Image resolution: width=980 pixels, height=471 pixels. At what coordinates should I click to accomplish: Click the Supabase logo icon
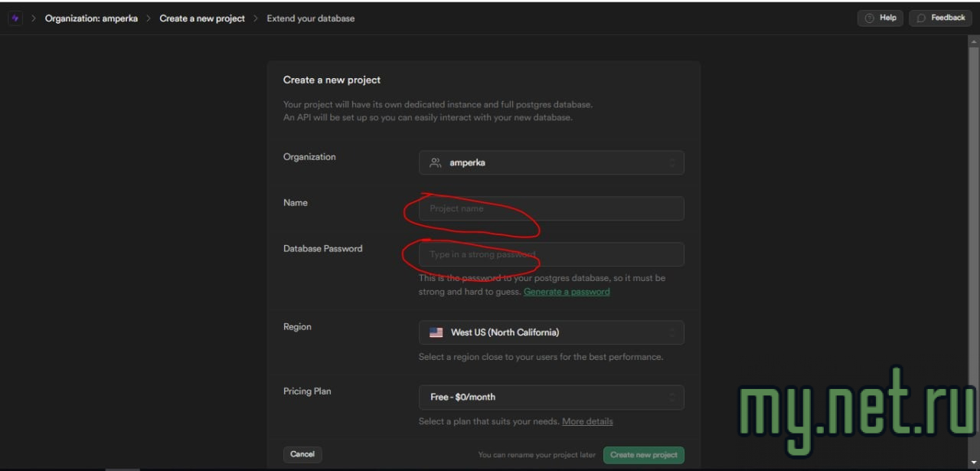click(15, 18)
